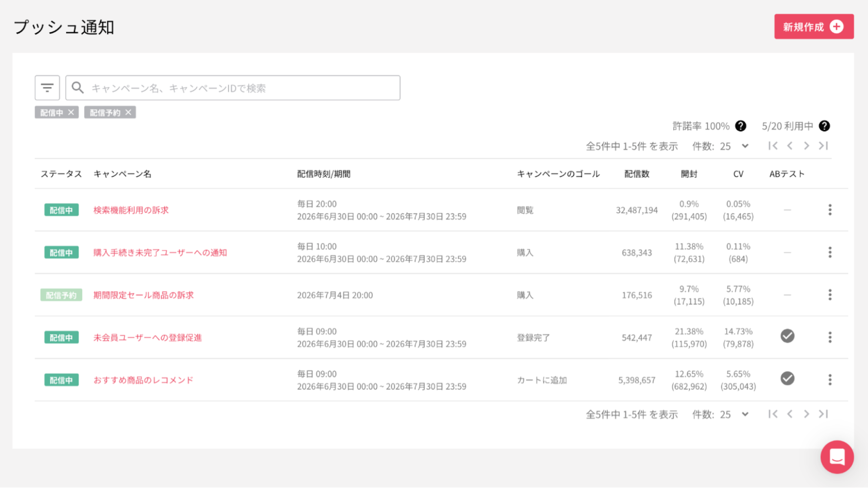The image size is (868, 488).
Task: Open the chat support widget
Action: 837,457
